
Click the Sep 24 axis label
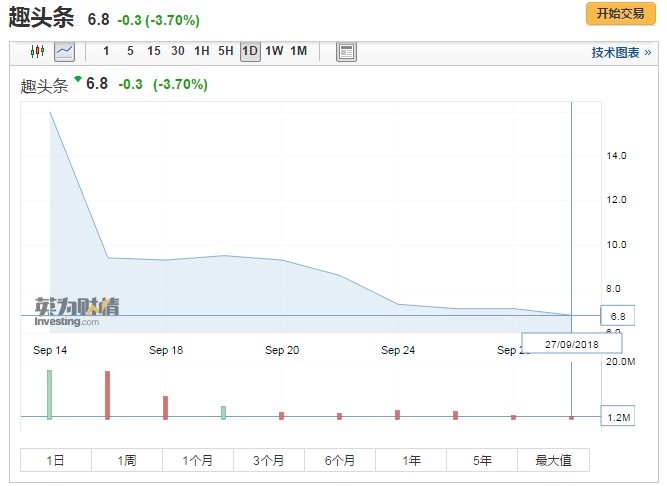tap(398, 350)
